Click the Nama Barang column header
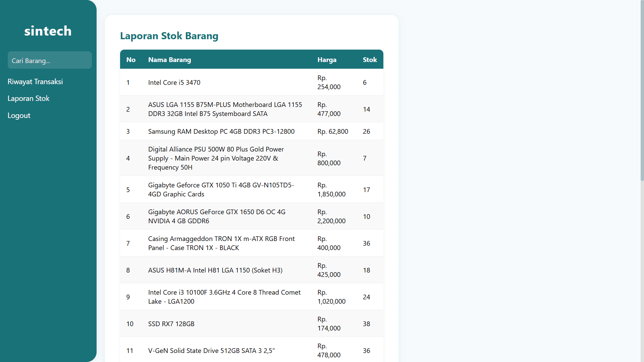Screen dimensions: 644x362 170,60
